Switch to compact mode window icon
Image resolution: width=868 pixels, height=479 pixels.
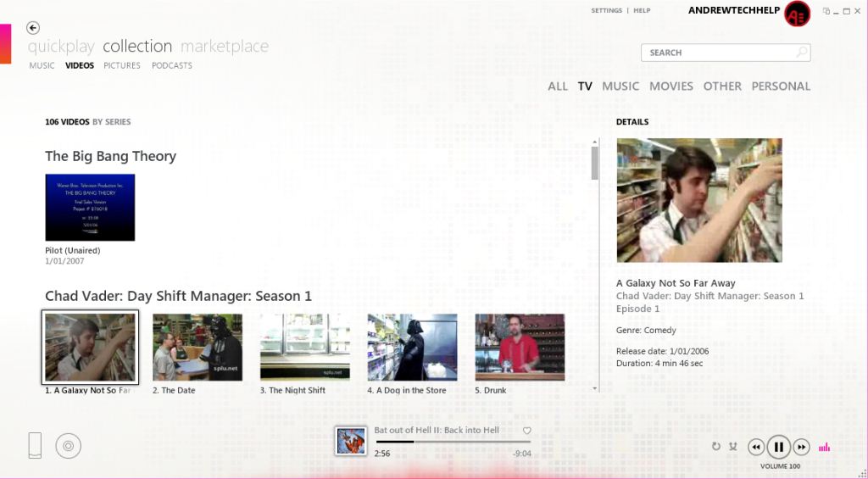click(826, 11)
